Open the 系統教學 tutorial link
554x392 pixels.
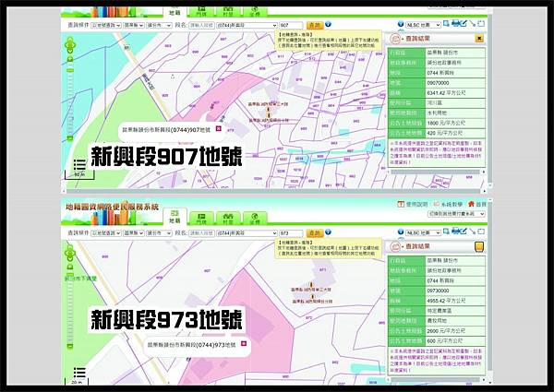click(448, 204)
